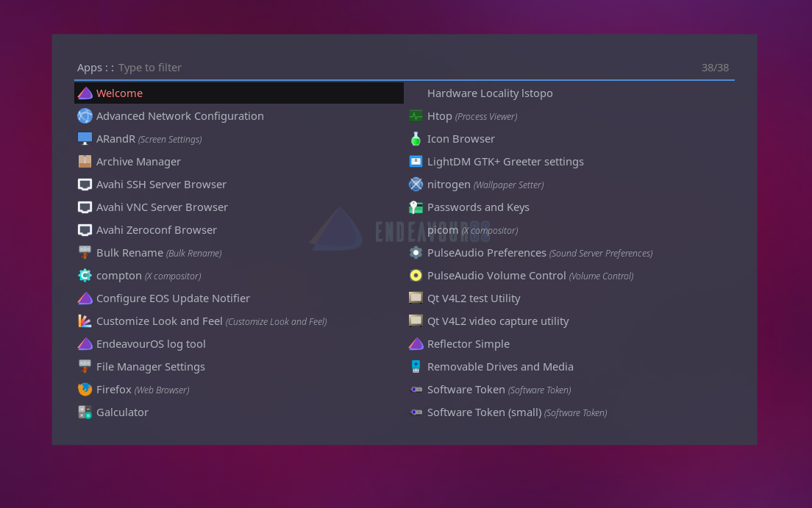Screen dimensions: 812x508
Task: Click the Configure EOS Update Notifier icon
Action: point(85,298)
